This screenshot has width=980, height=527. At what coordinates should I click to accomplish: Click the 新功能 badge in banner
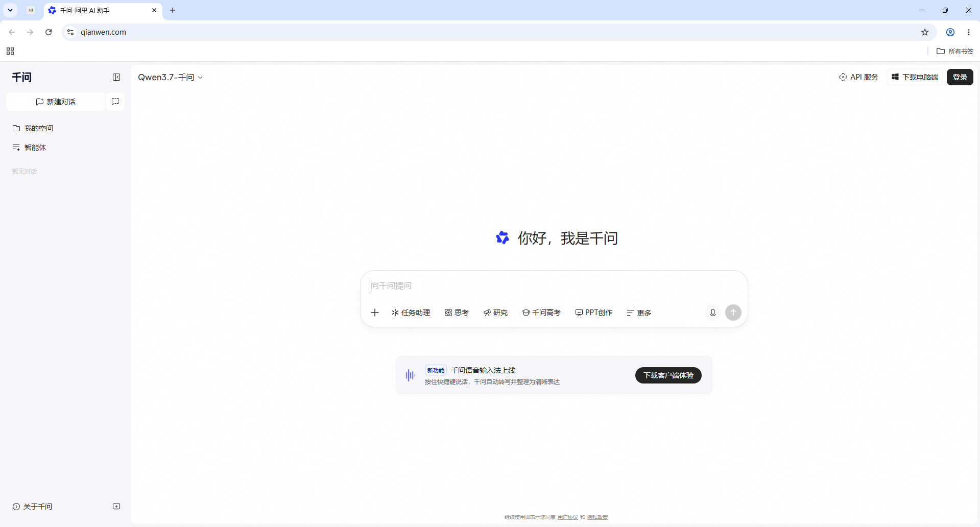point(436,370)
